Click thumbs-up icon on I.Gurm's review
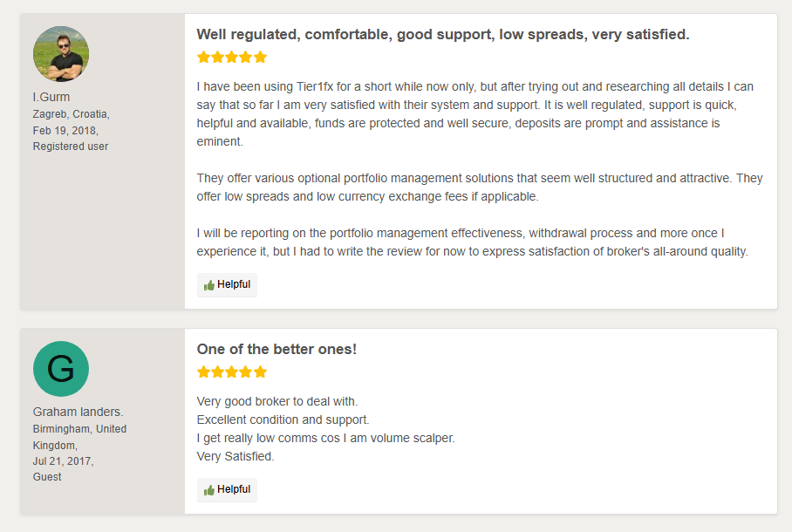 pyautogui.click(x=209, y=285)
